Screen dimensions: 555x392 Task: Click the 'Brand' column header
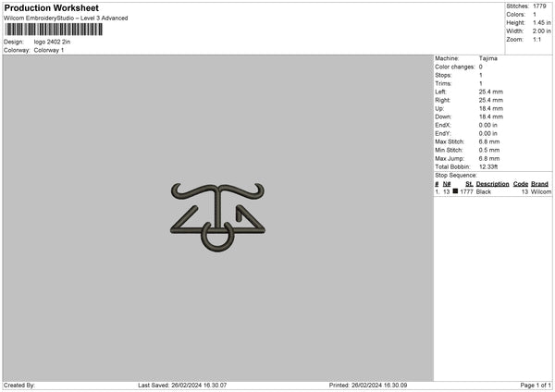[539, 184]
